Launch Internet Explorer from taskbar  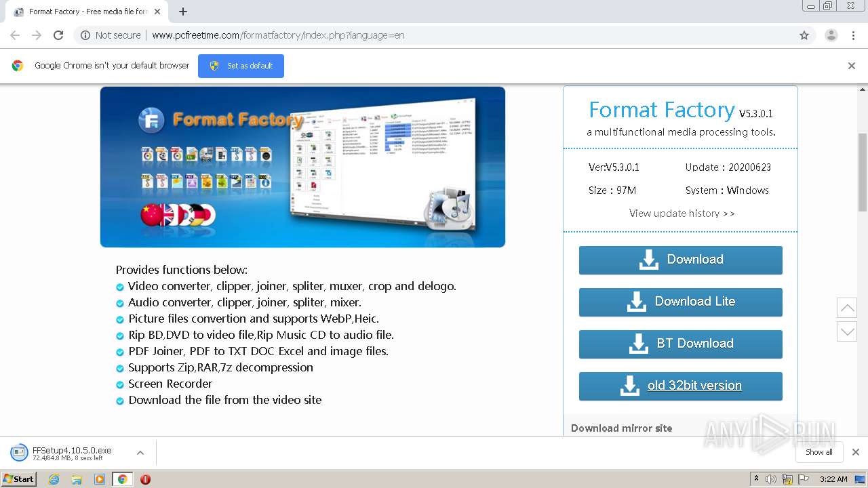(54, 479)
